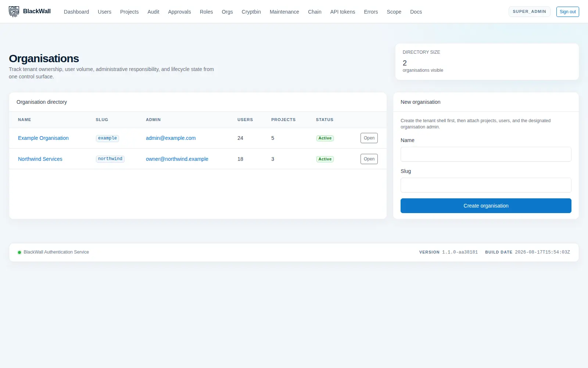
Task: Go to the Maintenance page
Action: 284,12
